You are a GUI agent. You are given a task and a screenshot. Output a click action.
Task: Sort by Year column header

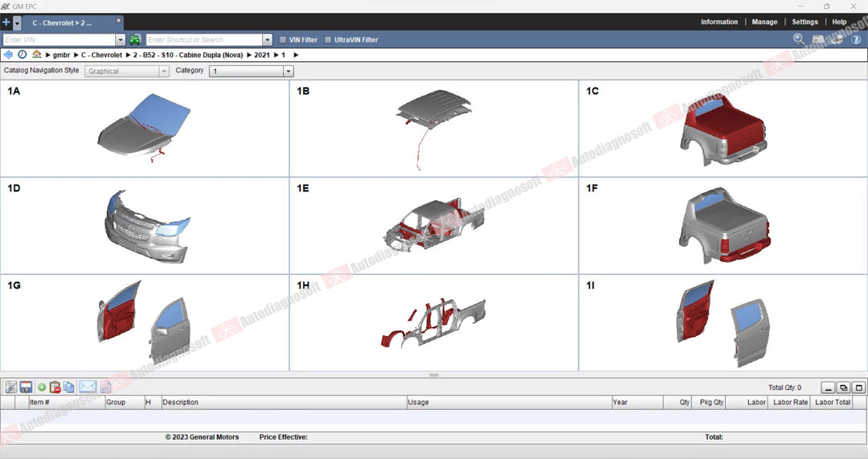[637, 403]
